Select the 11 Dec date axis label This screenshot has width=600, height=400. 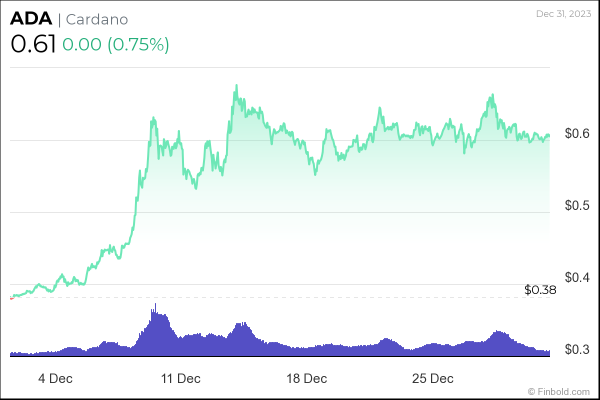coord(181,379)
